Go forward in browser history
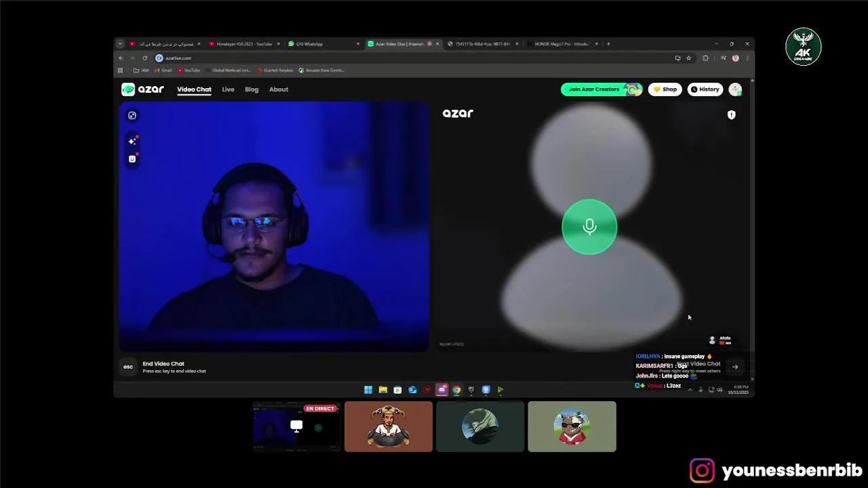 (133, 58)
